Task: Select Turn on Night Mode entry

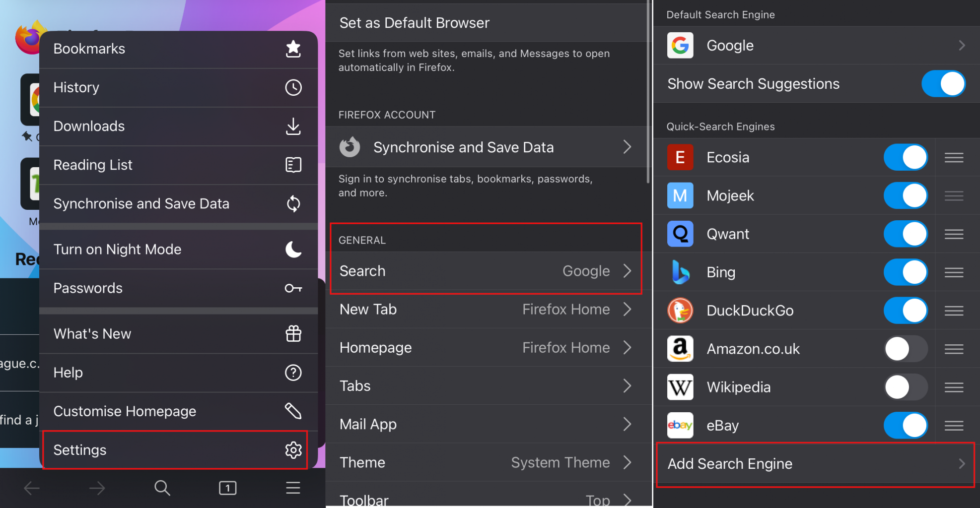Action: click(178, 249)
